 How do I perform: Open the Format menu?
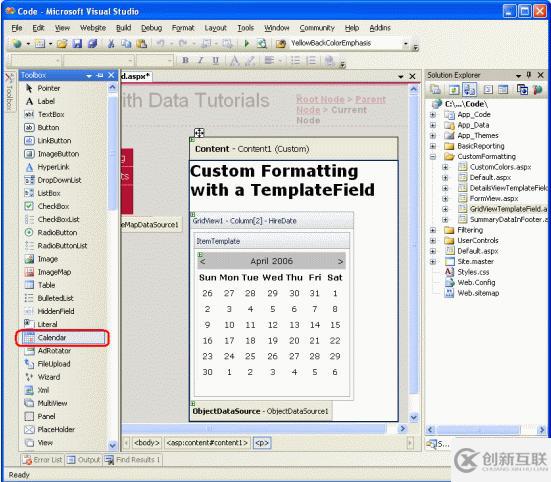pos(183,28)
